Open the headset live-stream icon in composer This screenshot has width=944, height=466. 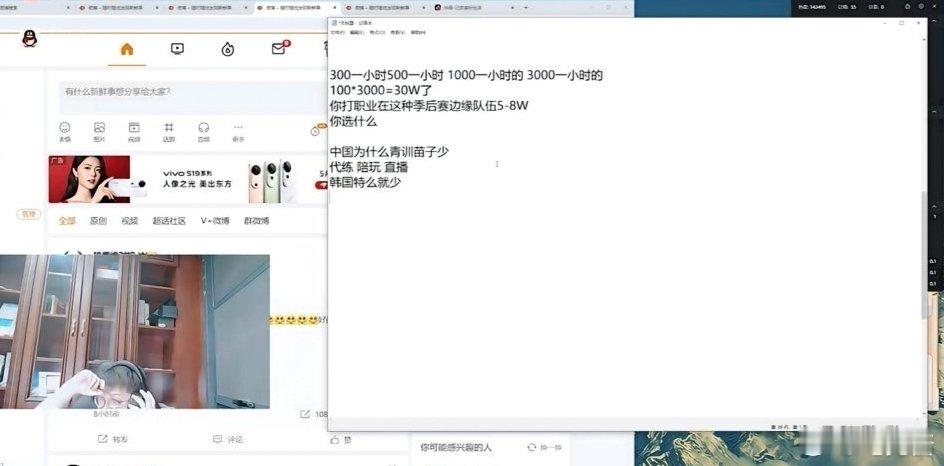click(x=203, y=127)
